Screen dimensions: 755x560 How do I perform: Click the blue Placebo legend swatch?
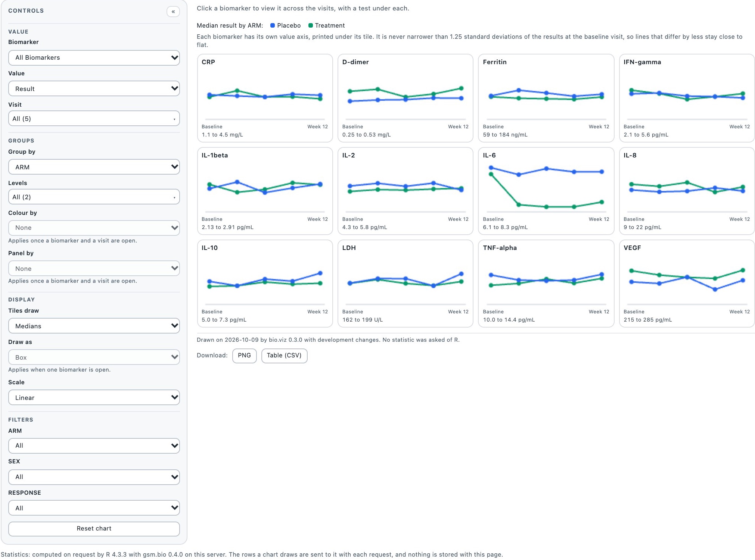tap(273, 25)
